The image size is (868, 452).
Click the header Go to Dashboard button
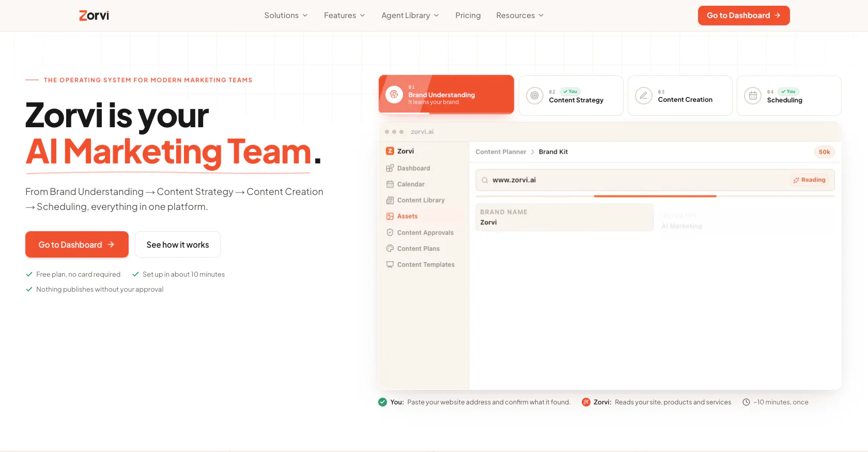click(743, 16)
